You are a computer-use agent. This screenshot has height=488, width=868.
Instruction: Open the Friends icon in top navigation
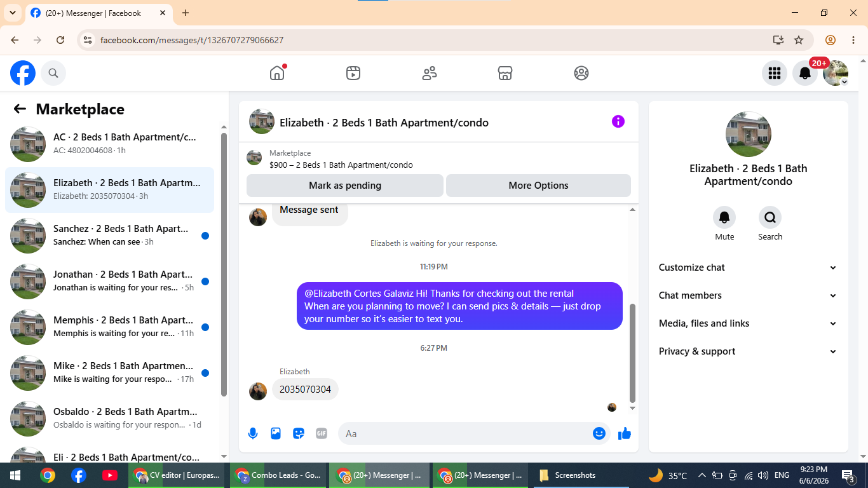[x=430, y=73]
